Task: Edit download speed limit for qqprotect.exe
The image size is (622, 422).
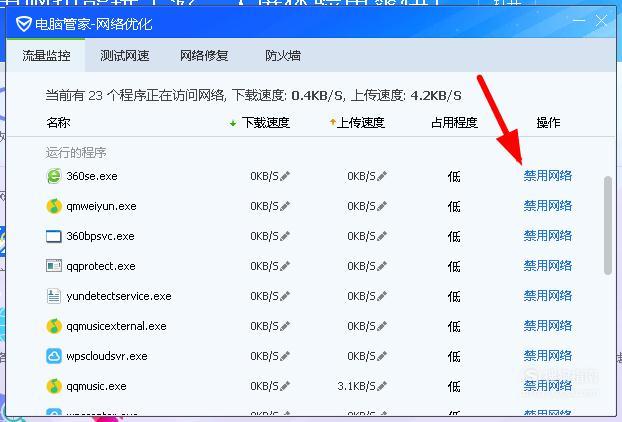Action: (x=285, y=266)
